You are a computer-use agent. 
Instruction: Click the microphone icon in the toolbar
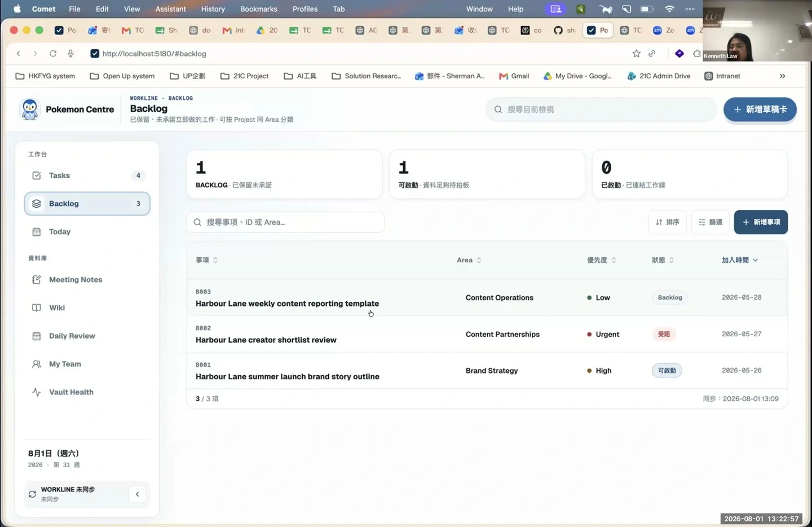[x=70, y=54]
